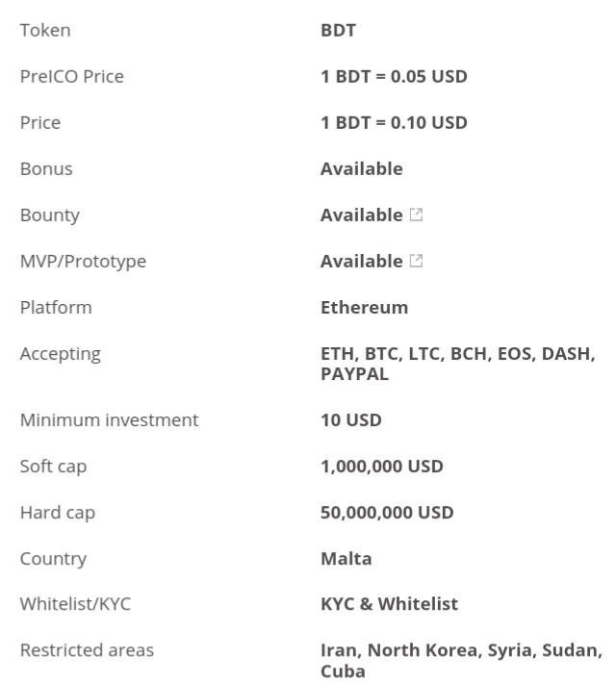Click the 'Token' row label
This screenshot has width=616, height=683.
pyautogui.click(x=45, y=31)
